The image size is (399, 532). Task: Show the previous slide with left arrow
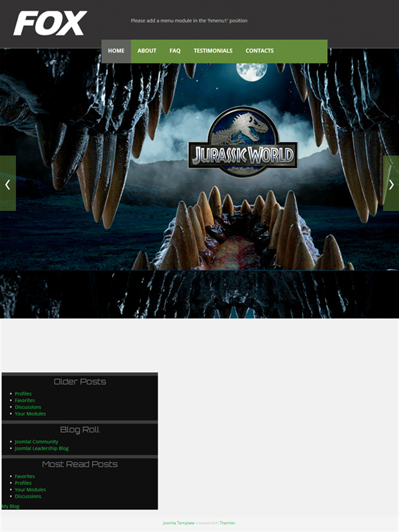tap(8, 183)
